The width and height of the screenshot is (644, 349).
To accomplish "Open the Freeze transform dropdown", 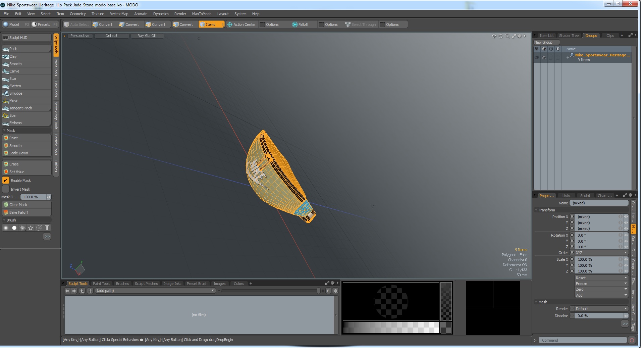I will [x=601, y=284].
